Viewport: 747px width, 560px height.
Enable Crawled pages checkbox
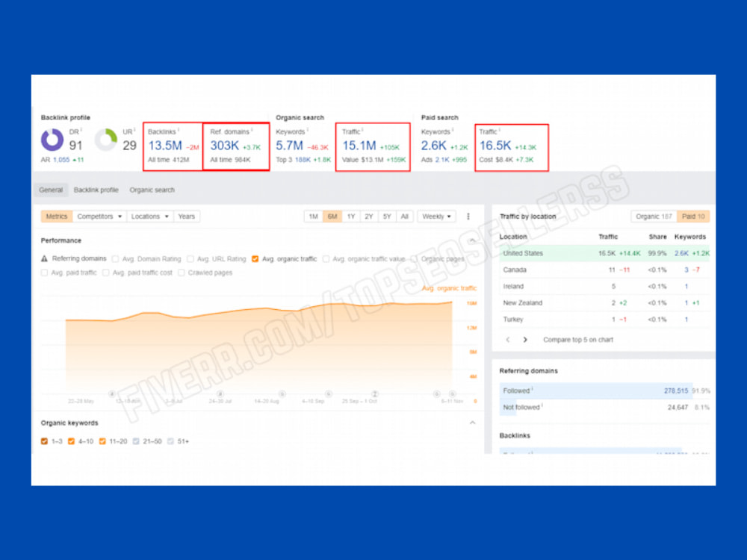pyautogui.click(x=181, y=273)
